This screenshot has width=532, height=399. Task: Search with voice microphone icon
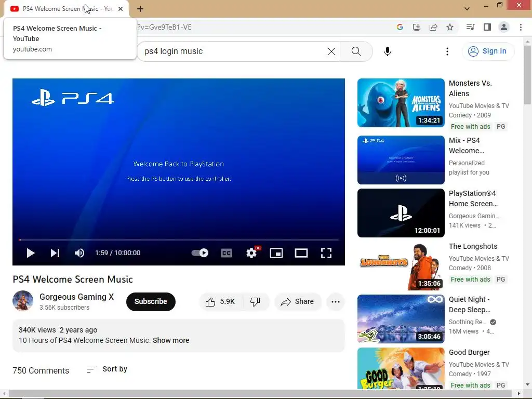coord(388,51)
